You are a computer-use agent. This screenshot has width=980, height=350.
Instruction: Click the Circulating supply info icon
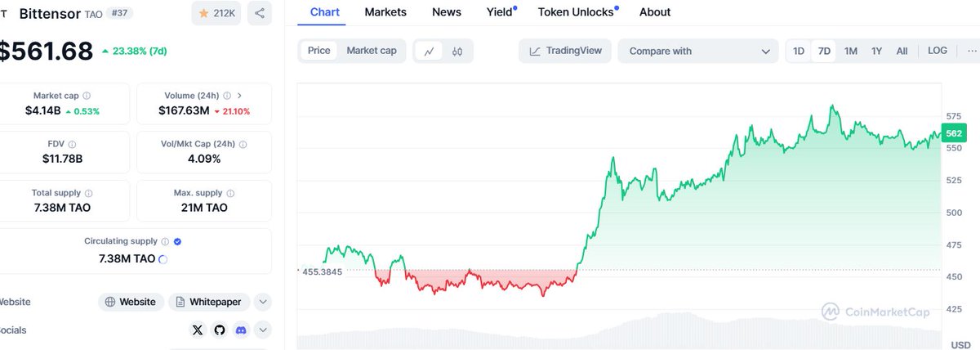tap(165, 241)
